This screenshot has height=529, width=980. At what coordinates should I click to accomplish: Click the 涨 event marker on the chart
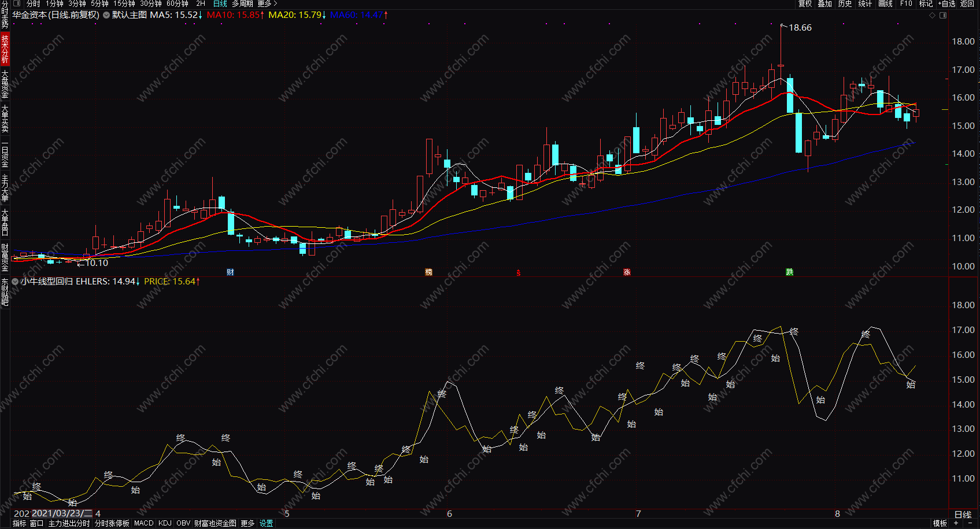[x=627, y=272]
